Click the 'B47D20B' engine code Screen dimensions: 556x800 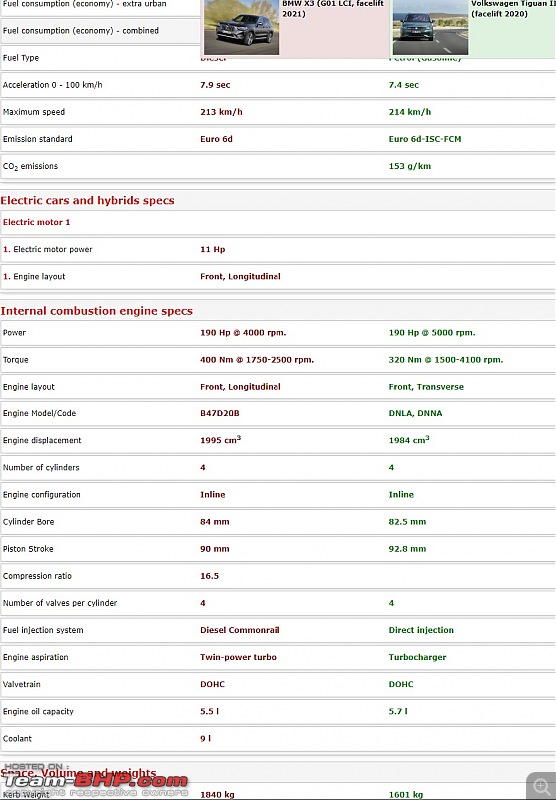[220, 414]
